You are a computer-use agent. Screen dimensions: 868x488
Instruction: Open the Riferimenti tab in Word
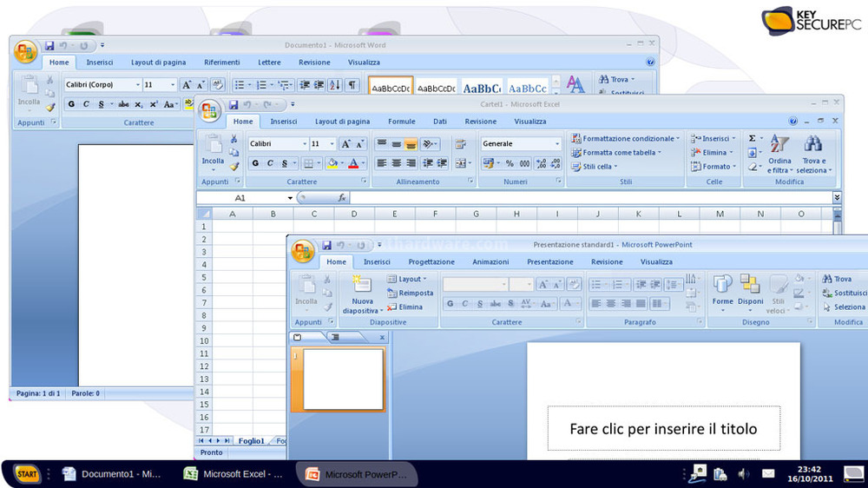click(x=222, y=62)
